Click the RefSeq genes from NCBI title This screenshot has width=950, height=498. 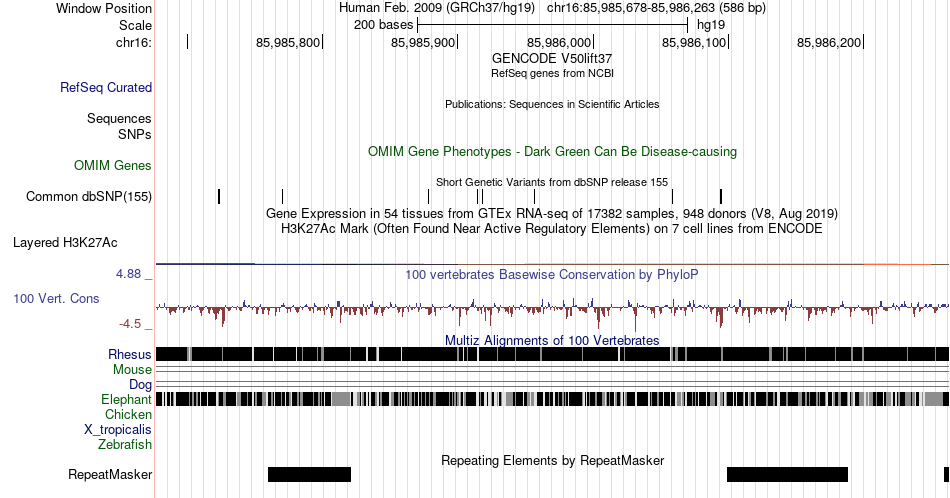click(x=552, y=73)
